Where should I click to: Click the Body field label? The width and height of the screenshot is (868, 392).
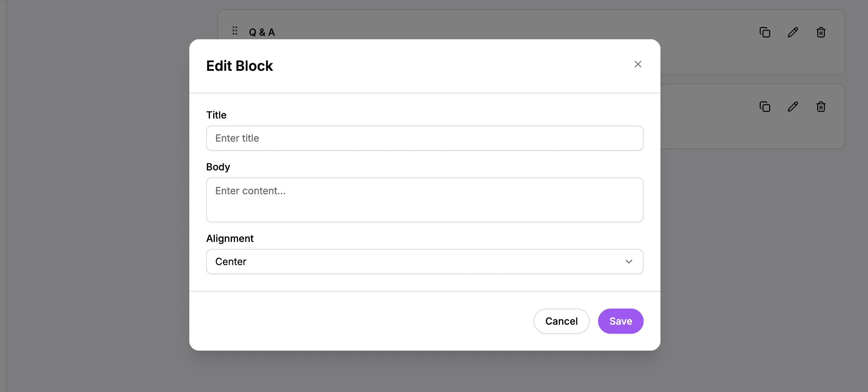point(218,167)
